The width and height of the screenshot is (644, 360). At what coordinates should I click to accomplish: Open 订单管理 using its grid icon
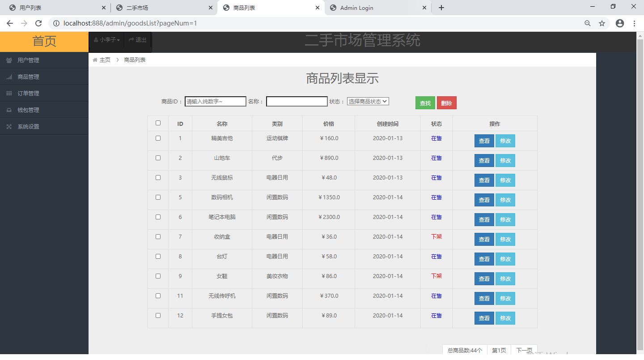[x=8, y=93]
